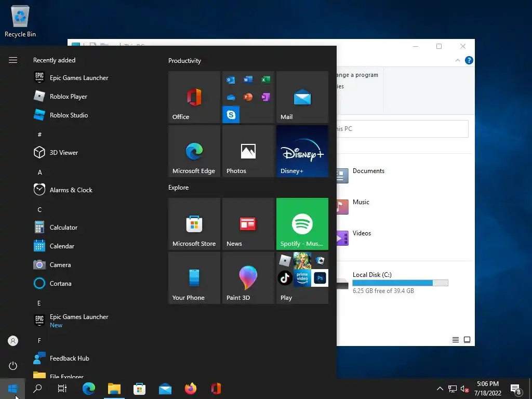The image size is (532, 399).
Task: Open Skype tile in Office group
Action: (231, 115)
